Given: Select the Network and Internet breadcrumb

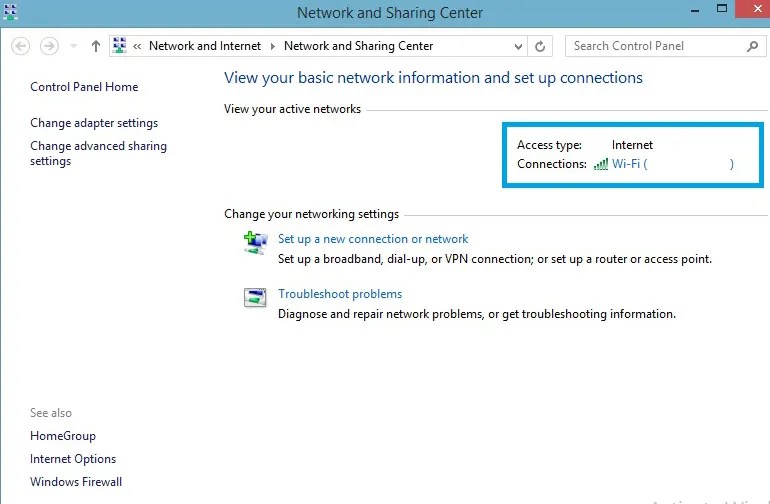Looking at the screenshot, I should coord(204,46).
